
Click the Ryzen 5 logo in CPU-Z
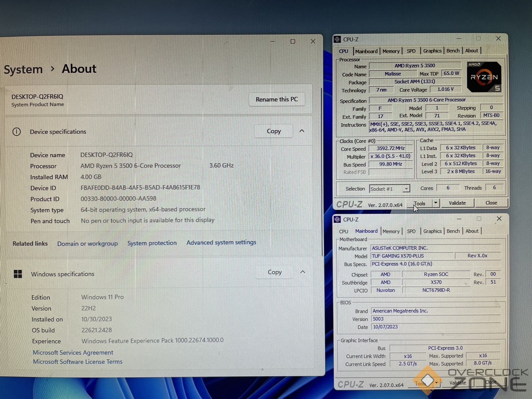coord(484,77)
